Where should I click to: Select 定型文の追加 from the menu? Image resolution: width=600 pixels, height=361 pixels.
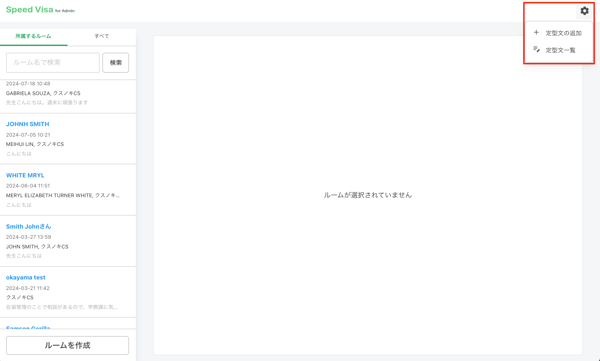(x=563, y=33)
